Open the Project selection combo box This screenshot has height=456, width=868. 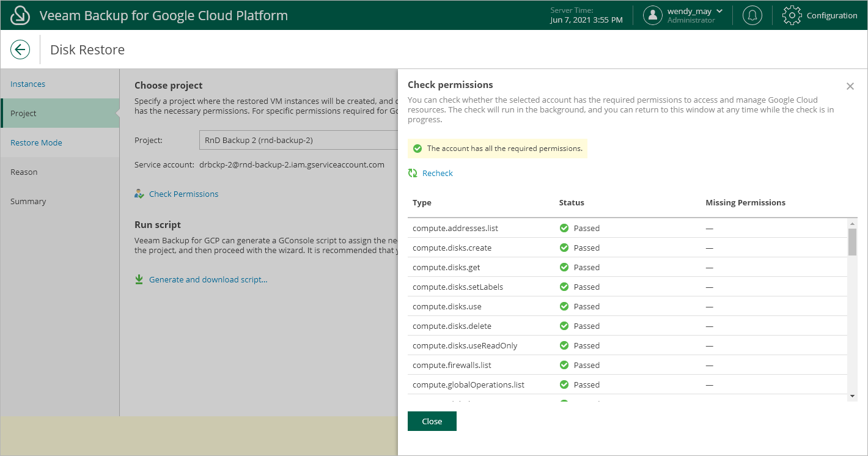[x=298, y=140]
